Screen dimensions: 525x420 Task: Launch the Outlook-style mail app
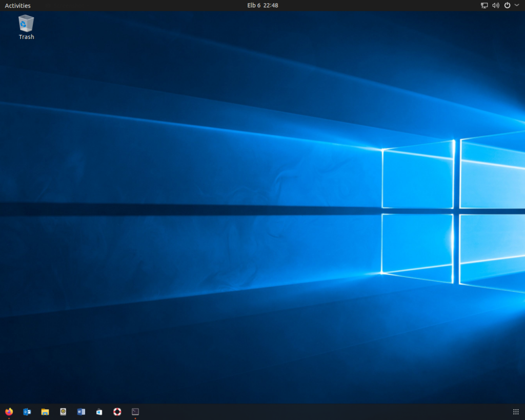pyautogui.click(x=27, y=412)
